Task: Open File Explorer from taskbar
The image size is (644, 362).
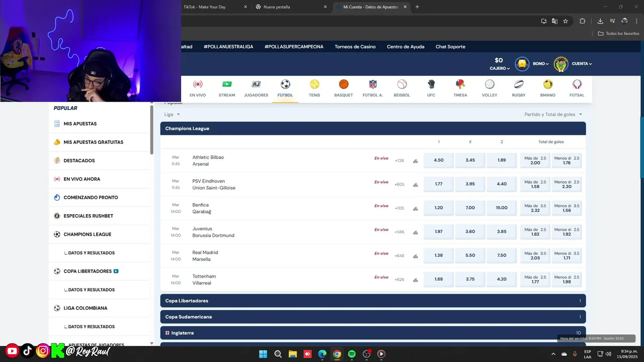Action: (293, 354)
